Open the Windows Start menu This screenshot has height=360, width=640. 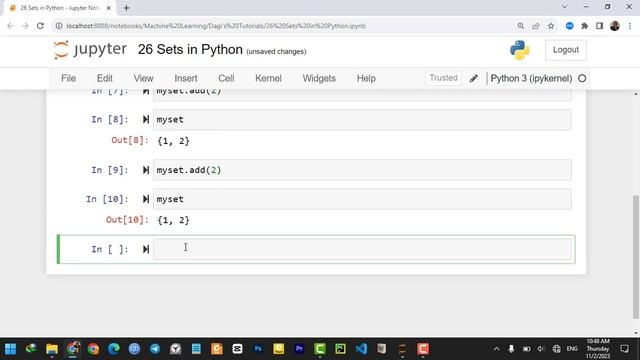[x=10, y=349]
